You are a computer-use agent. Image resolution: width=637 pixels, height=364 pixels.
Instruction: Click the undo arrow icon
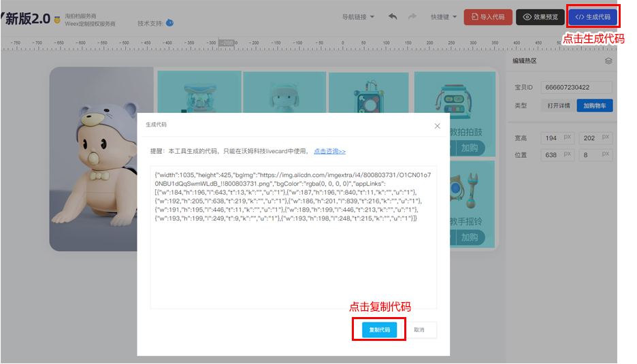click(393, 16)
